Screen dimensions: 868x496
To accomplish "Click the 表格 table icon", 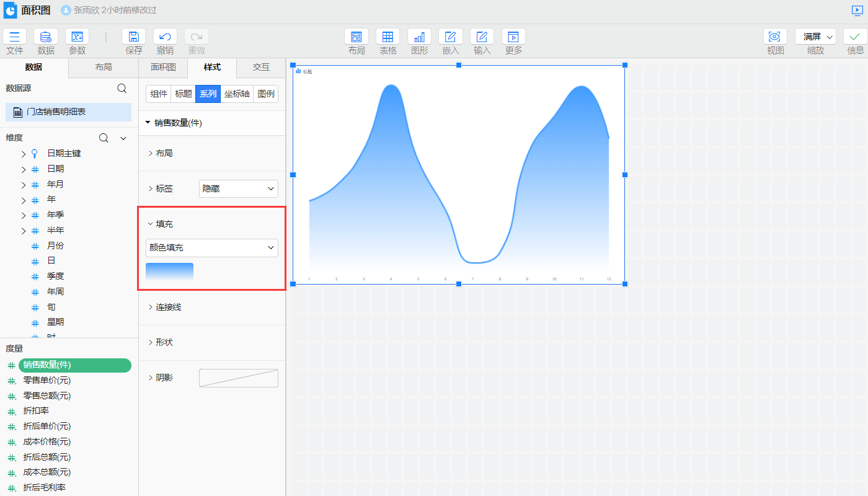I will point(387,37).
